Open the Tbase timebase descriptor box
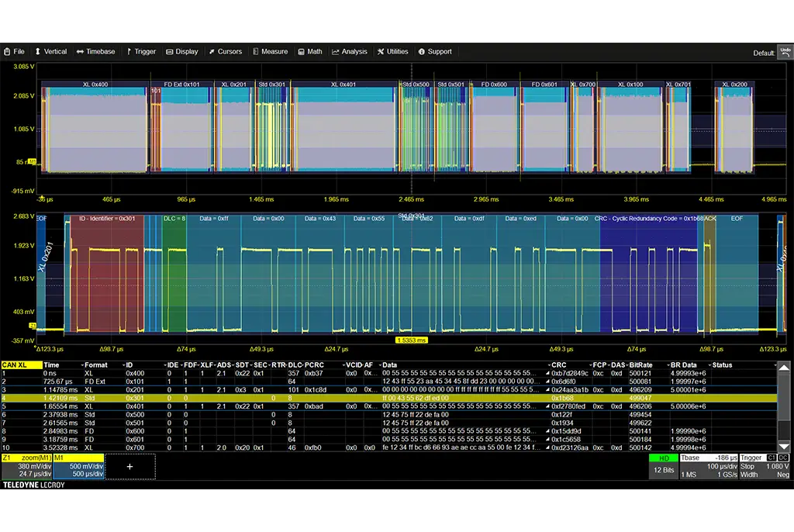Screen dimensions: 794x532 click(x=709, y=466)
